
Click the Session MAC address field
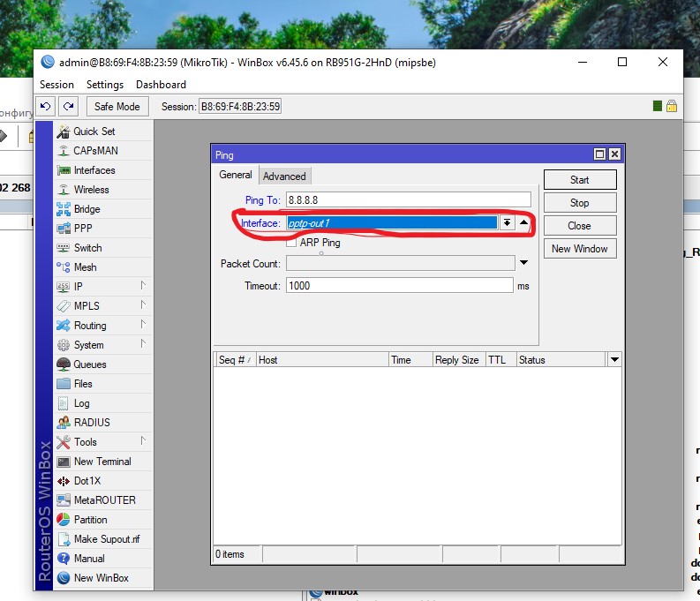(240, 107)
